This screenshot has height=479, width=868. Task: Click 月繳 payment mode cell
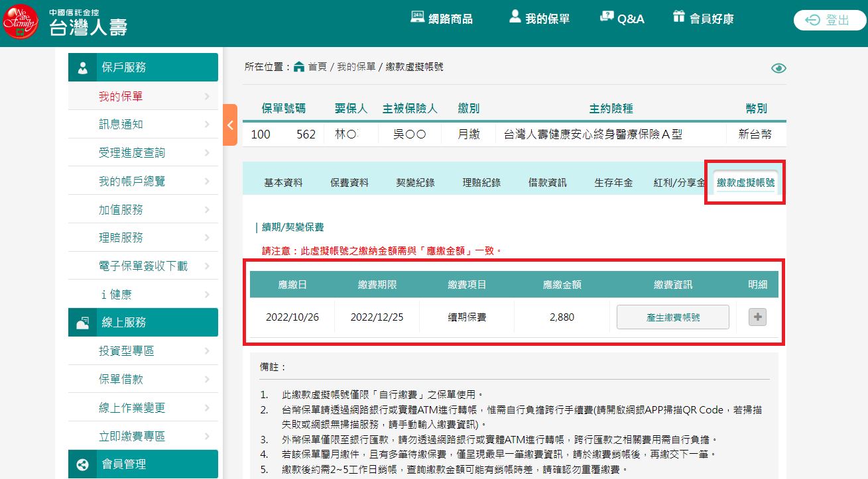point(469,134)
